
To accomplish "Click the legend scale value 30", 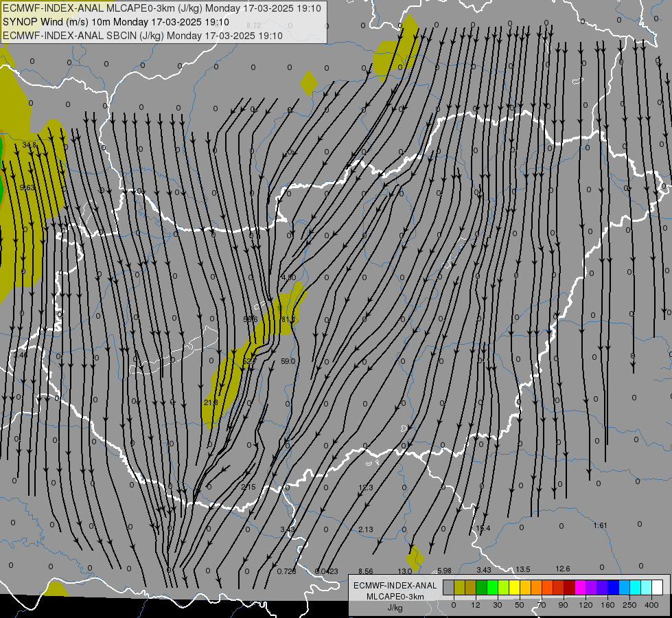I will click(x=497, y=605).
